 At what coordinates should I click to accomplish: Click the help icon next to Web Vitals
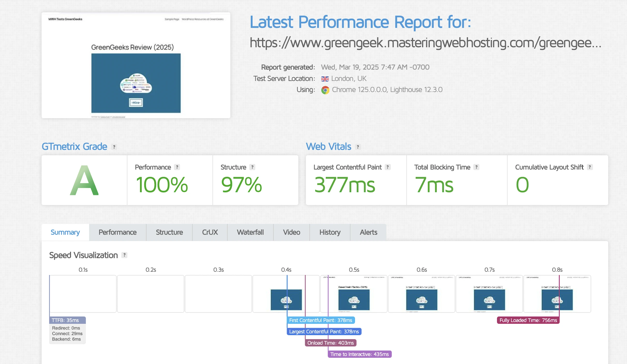click(x=358, y=147)
